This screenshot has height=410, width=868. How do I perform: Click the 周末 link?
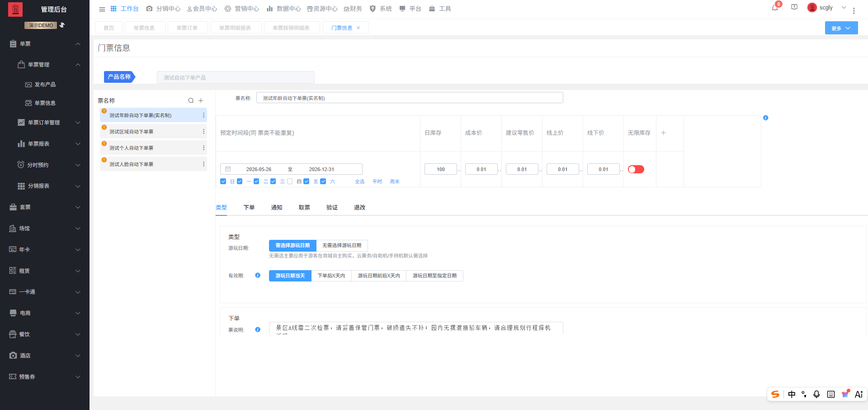point(395,181)
